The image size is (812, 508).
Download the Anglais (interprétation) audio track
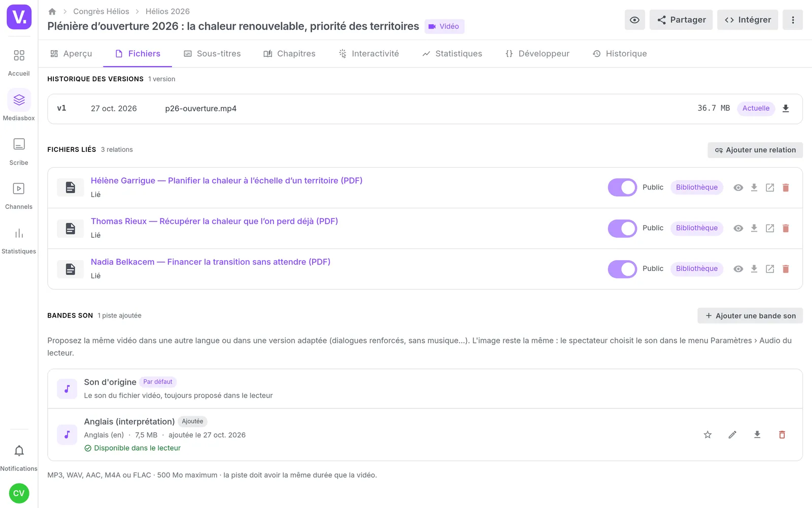coord(757,434)
